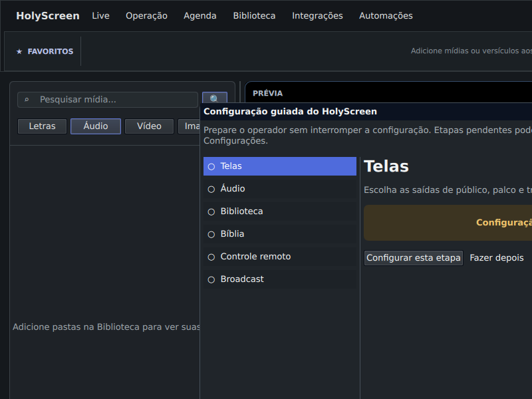Switch to the Vídeo media filter
This screenshot has height=399, width=532.
(149, 126)
